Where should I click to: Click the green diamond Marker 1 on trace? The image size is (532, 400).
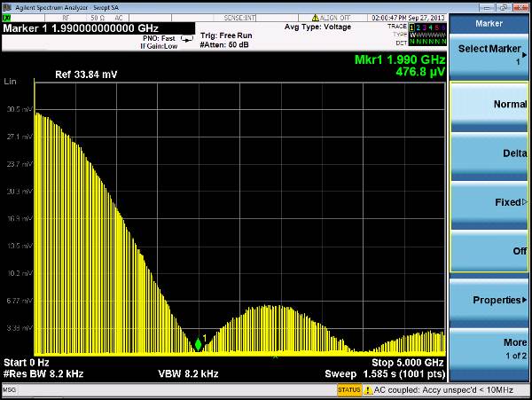click(x=198, y=344)
